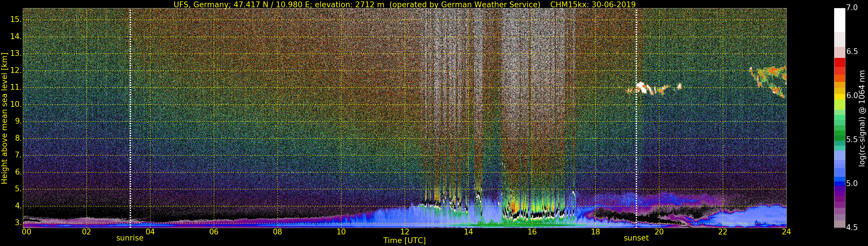Click time-axis tick label '08'
The height and width of the screenshot is (246, 868).
pos(277,232)
